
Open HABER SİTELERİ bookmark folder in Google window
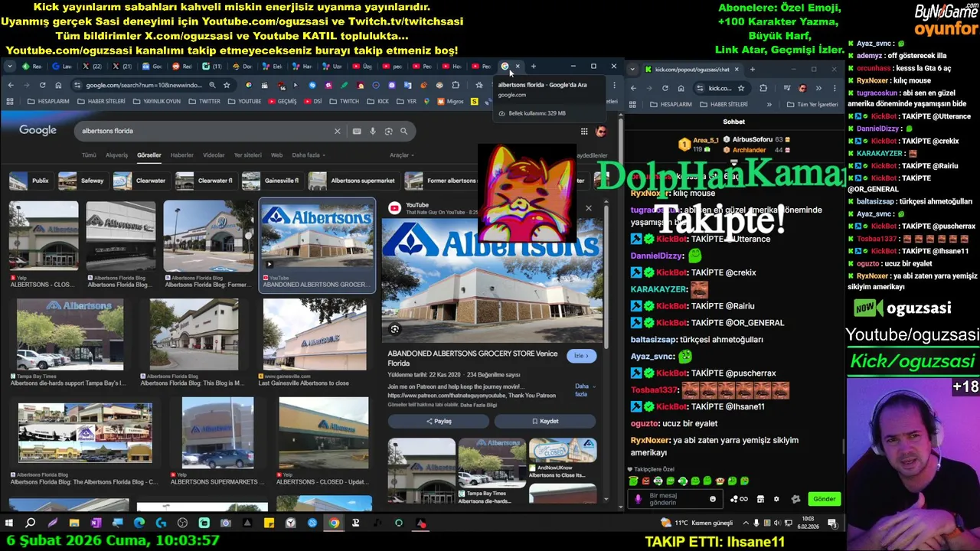point(102,101)
